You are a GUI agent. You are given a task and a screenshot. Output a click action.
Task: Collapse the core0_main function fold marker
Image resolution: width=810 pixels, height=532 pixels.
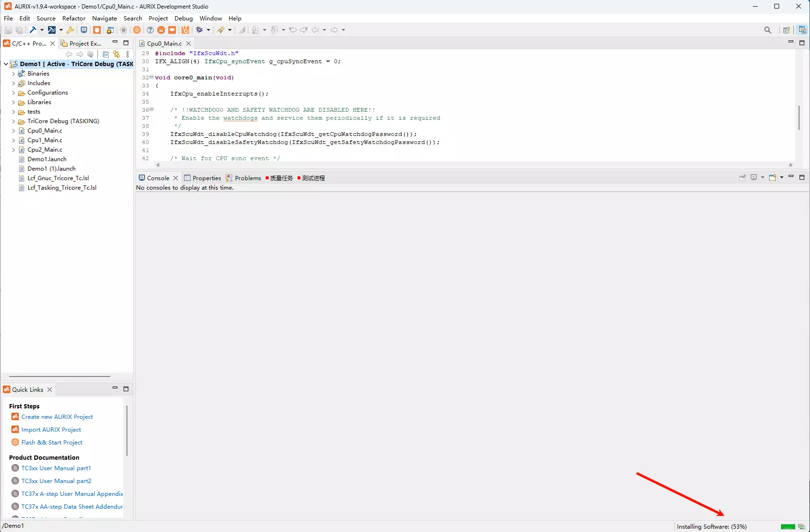click(x=152, y=77)
